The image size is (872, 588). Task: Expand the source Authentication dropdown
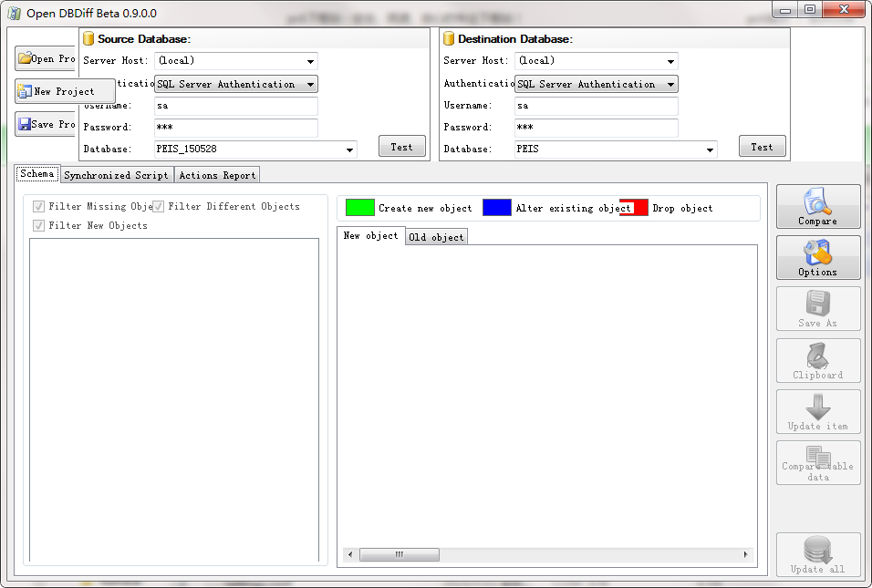coord(310,85)
